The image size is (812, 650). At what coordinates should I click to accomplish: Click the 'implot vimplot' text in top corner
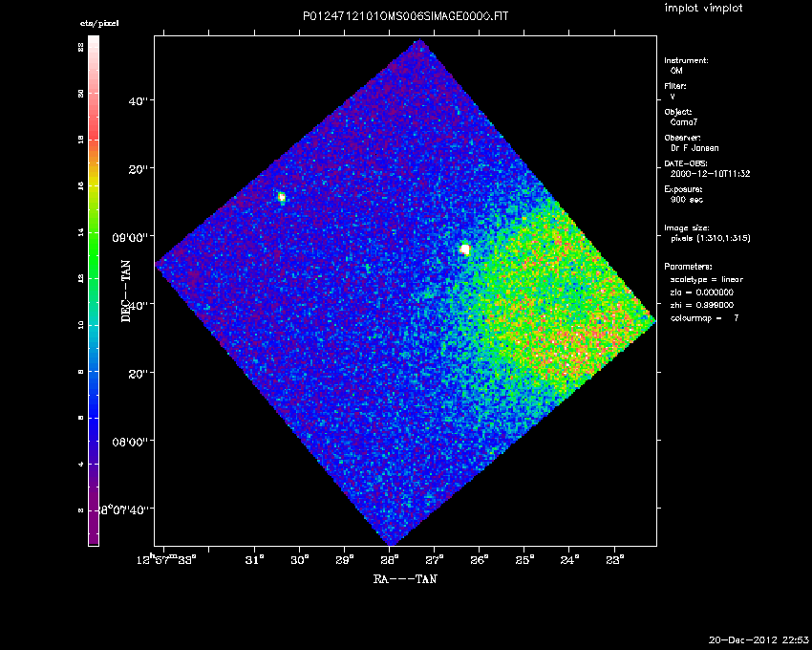pyautogui.click(x=704, y=9)
